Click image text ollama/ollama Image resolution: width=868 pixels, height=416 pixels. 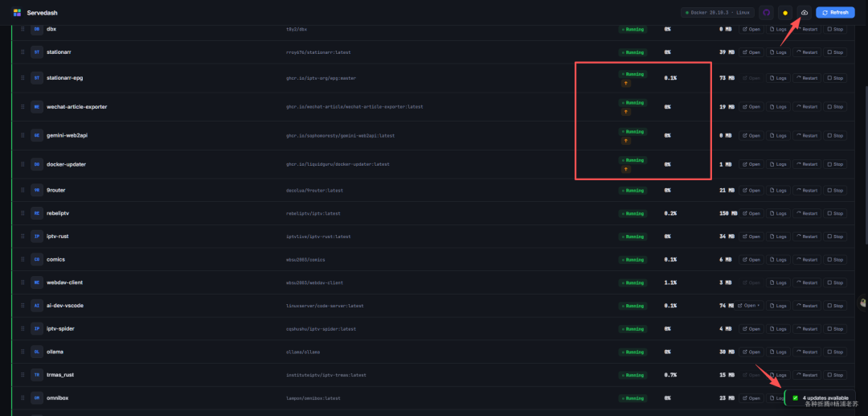point(303,352)
